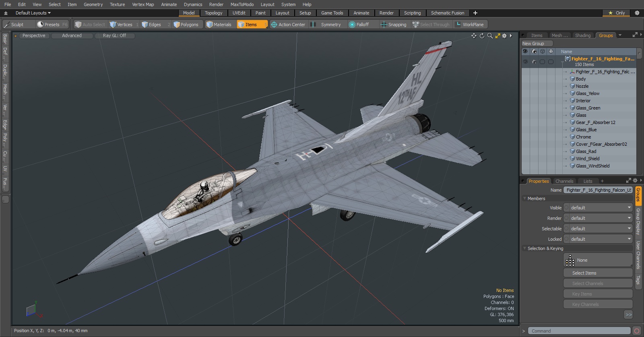The image size is (644, 337).
Task: Switch to the UVEdit layout tab
Action: coord(239,13)
